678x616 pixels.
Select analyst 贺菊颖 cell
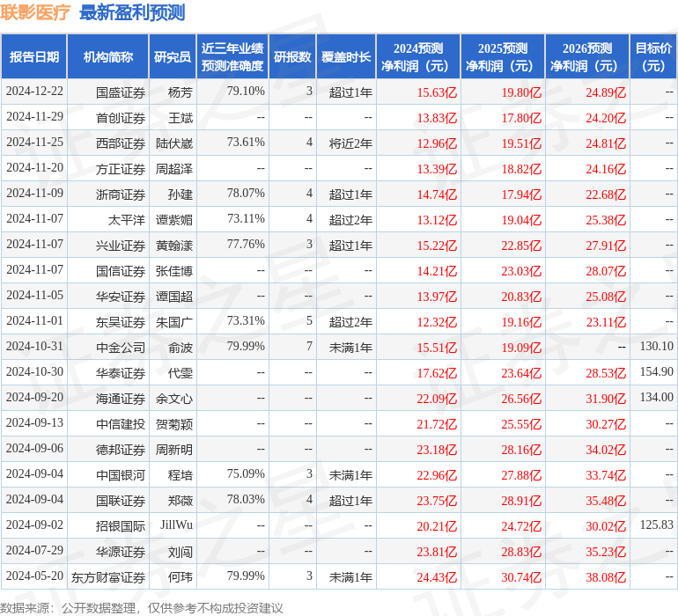tap(174, 424)
